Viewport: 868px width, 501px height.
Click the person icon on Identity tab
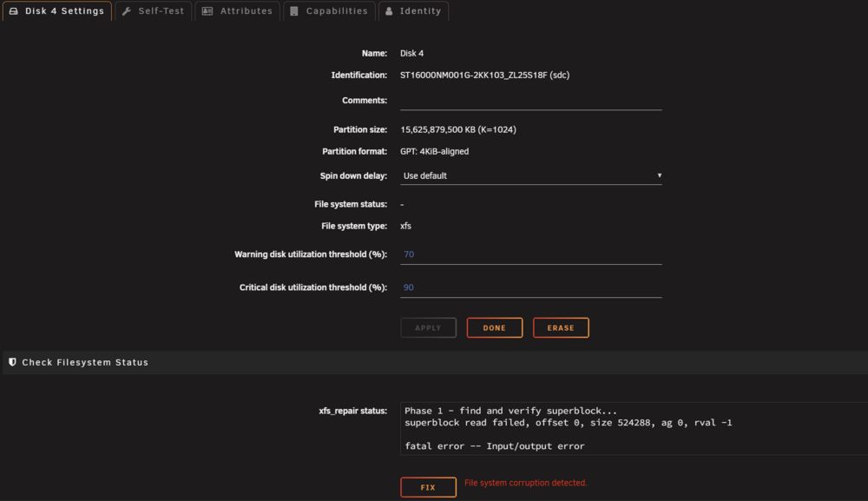pos(389,11)
